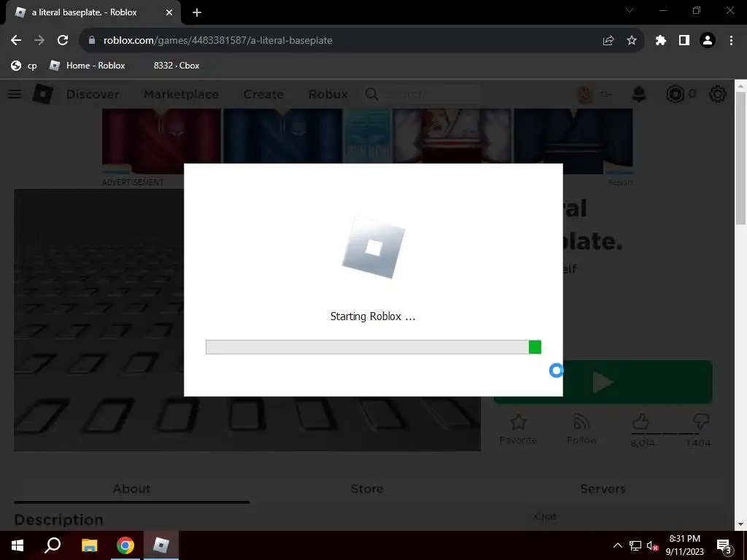Favorite this game with the star
The width and height of the screenshot is (747, 560).
519,429
